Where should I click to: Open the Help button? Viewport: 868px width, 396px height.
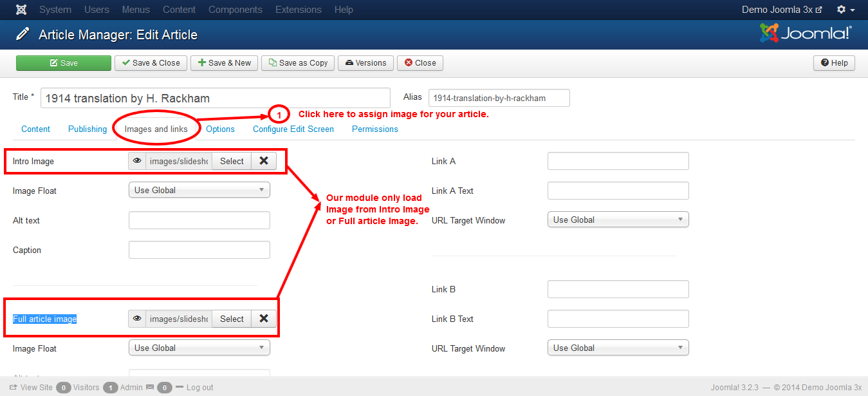[834, 63]
